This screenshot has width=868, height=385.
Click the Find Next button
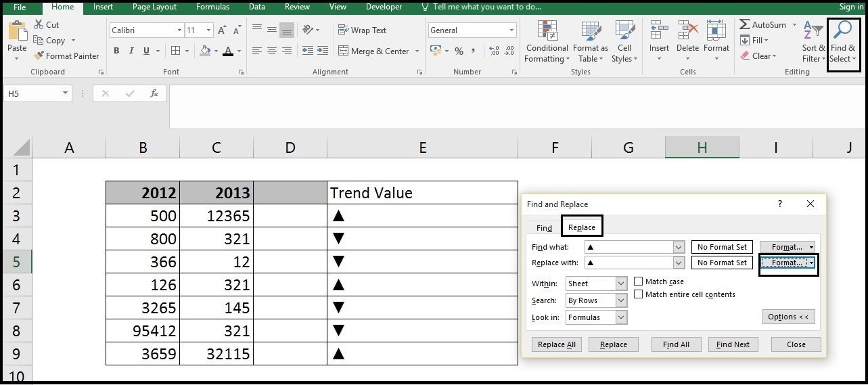tap(733, 344)
